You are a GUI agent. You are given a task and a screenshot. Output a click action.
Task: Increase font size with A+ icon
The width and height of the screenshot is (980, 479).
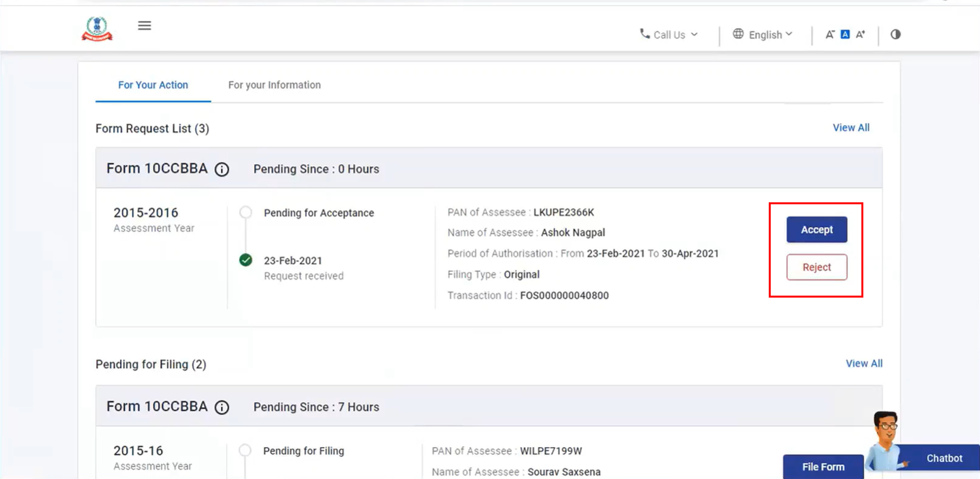[x=861, y=35]
